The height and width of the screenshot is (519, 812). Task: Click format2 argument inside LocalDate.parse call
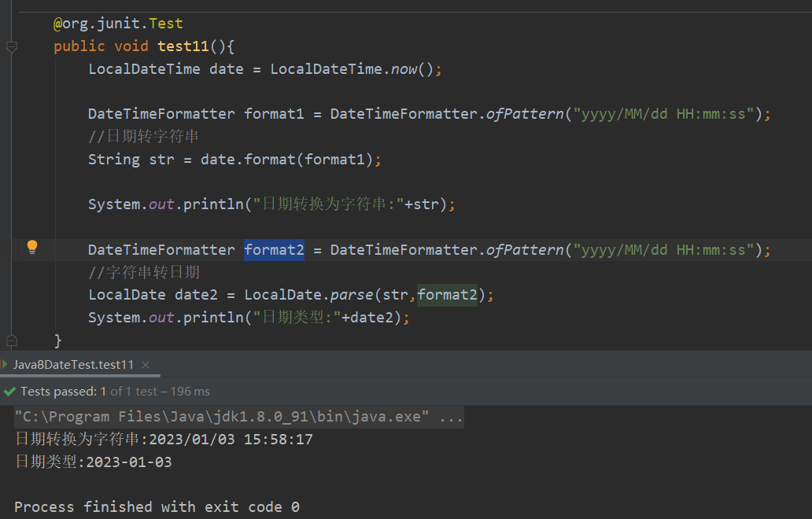point(447,295)
